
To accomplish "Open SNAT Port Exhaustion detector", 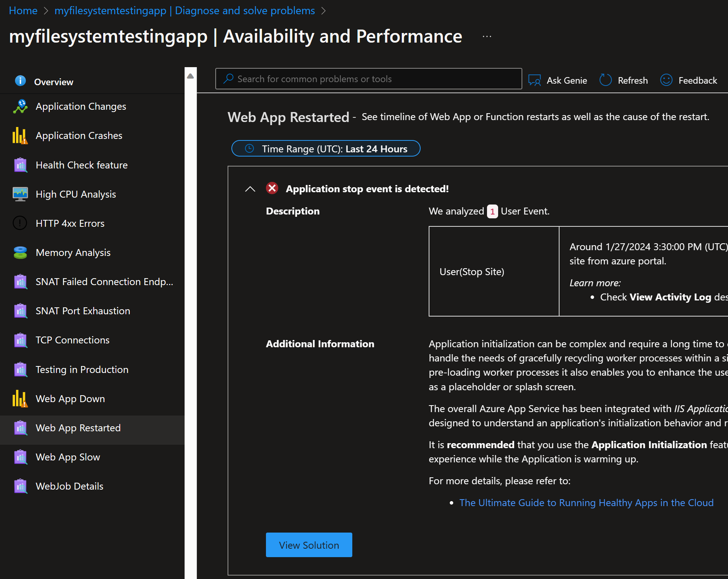I will 92,311.
